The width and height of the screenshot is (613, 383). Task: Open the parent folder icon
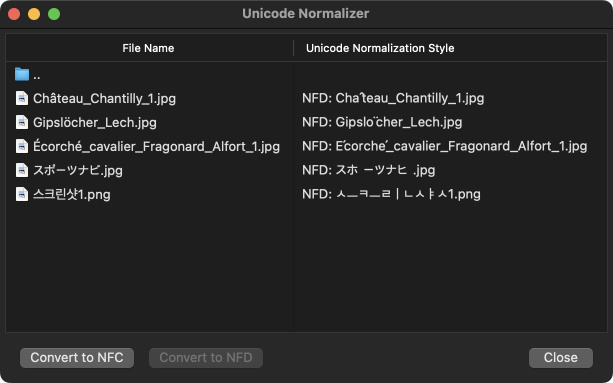pyautogui.click(x=22, y=74)
